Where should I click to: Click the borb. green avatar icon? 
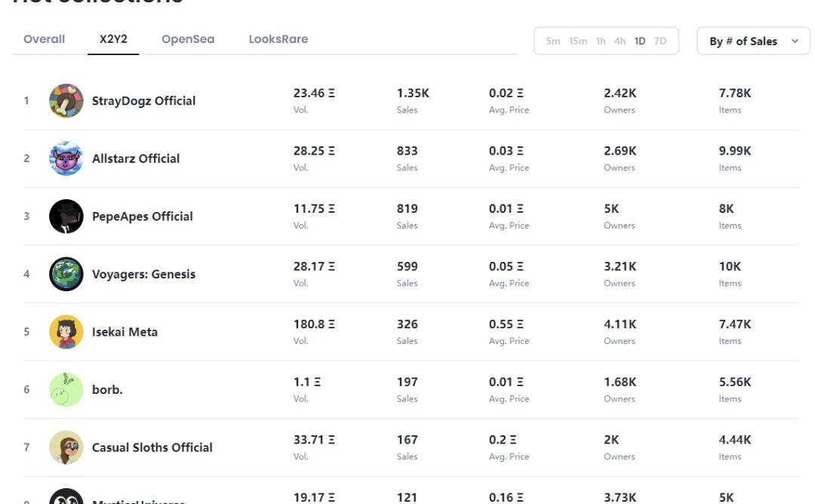coord(66,390)
